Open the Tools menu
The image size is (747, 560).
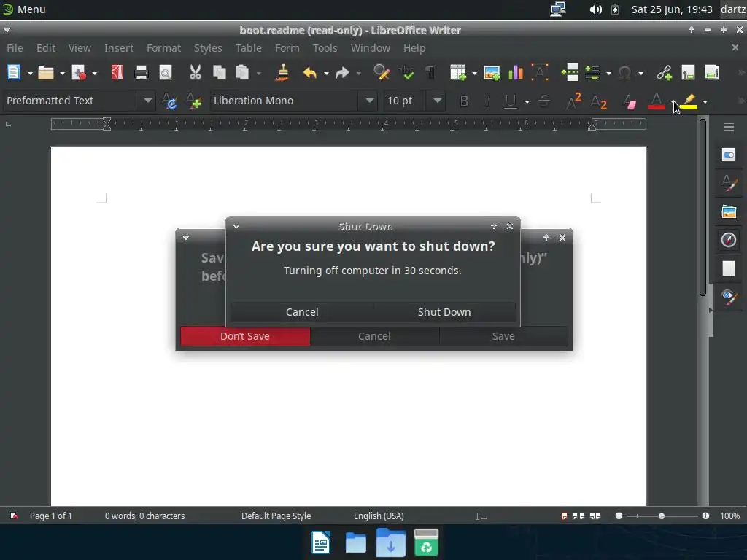point(325,48)
